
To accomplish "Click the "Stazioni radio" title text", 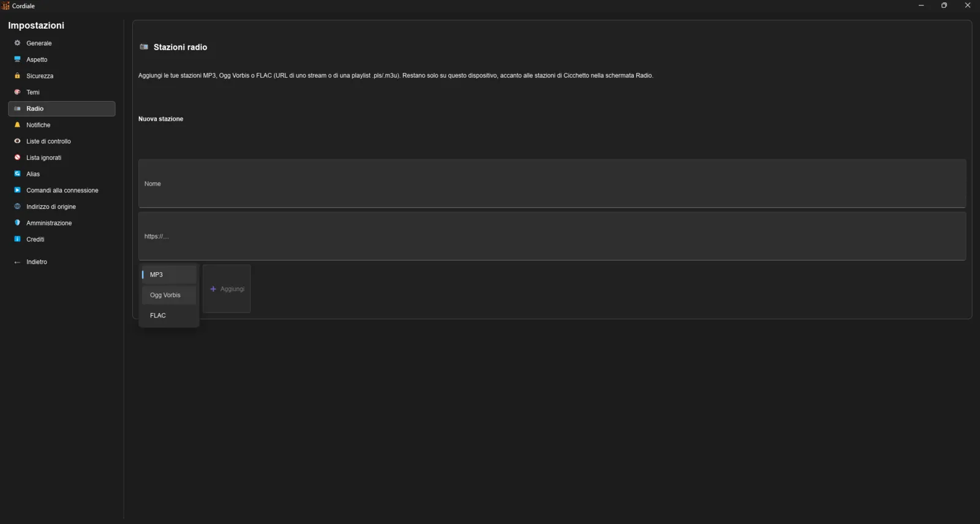I will pyautogui.click(x=180, y=47).
